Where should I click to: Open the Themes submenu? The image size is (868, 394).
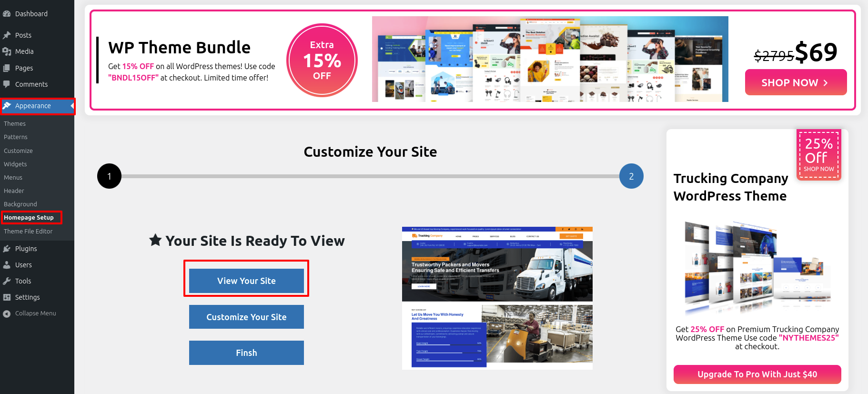[x=15, y=123]
